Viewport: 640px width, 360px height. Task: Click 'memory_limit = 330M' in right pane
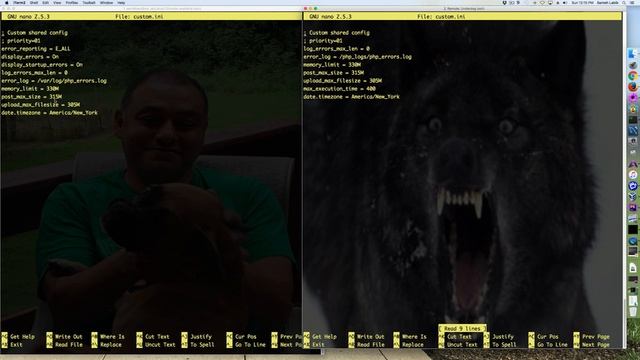pos(332,64)
